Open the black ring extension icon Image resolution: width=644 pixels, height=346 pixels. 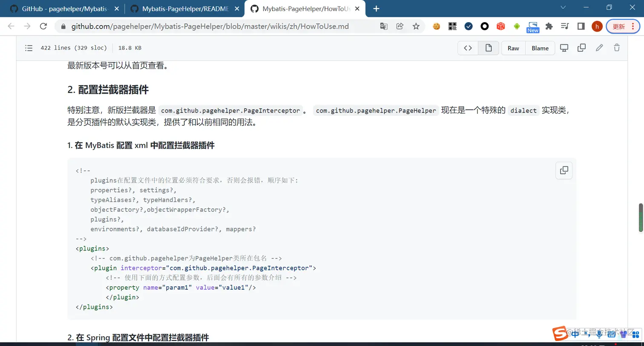point(485,26)
